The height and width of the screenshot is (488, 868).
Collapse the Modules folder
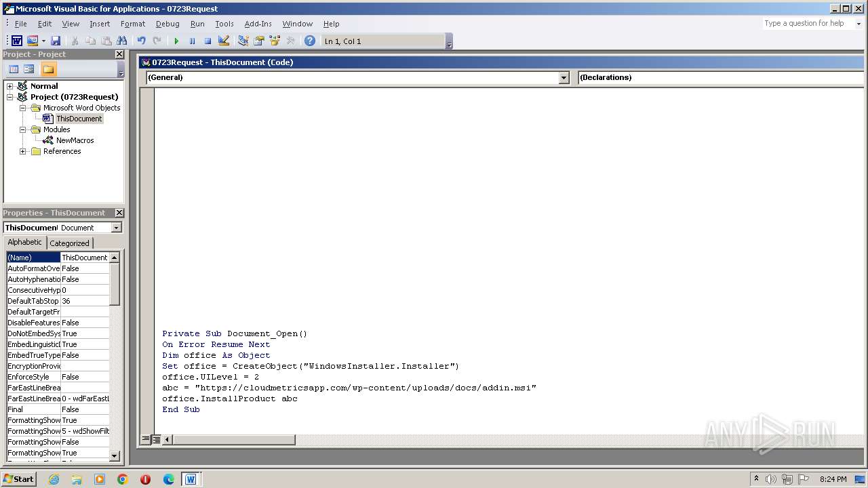[22, 129]
